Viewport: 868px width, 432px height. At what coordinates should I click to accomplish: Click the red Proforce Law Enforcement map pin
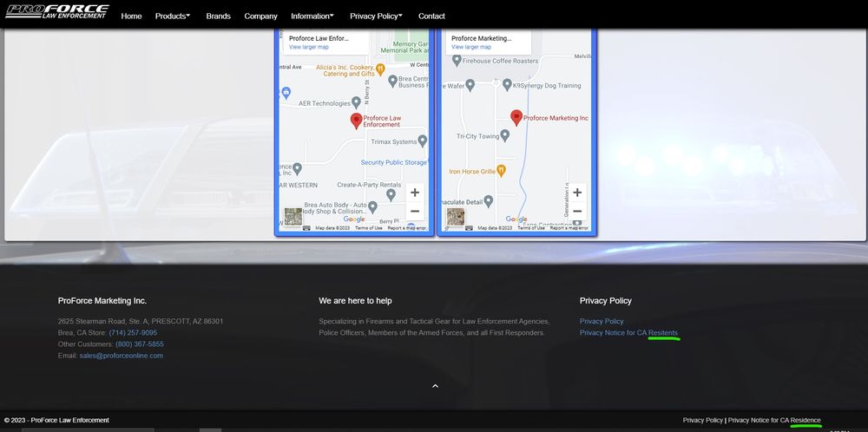356,121
